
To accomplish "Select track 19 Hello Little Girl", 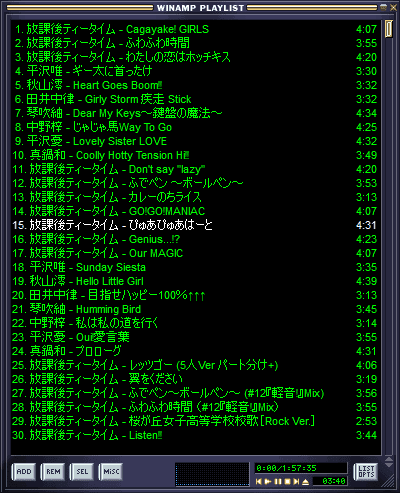I will 196,281.
